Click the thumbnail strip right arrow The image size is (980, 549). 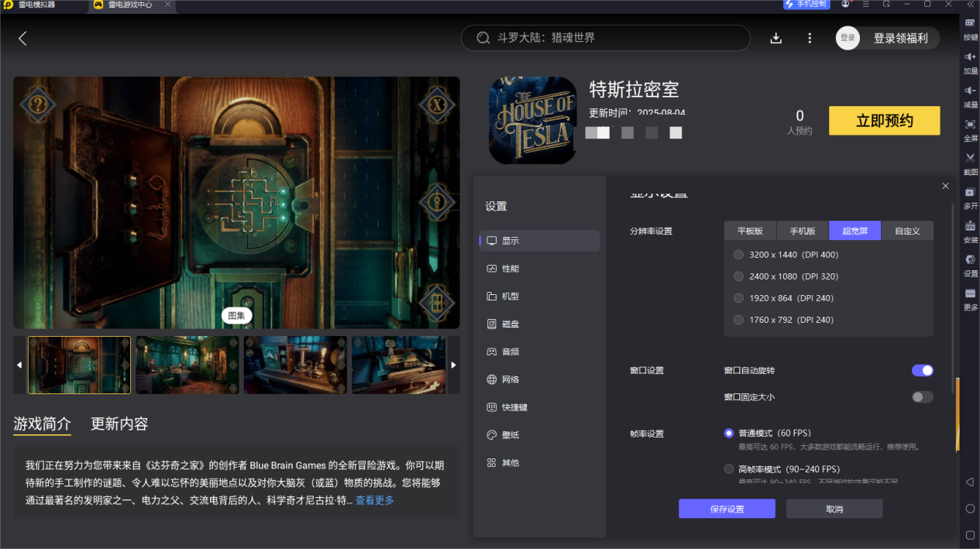click(453, 365)
